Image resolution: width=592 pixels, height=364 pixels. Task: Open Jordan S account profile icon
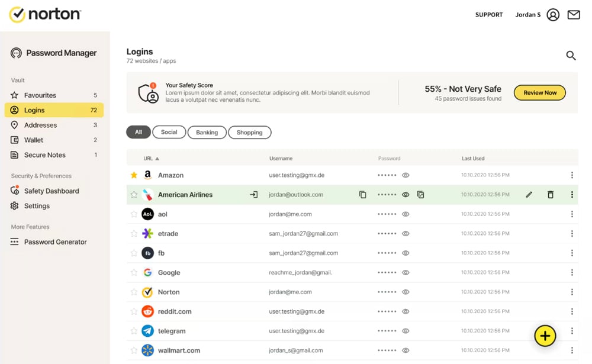[x=553, y=15]
